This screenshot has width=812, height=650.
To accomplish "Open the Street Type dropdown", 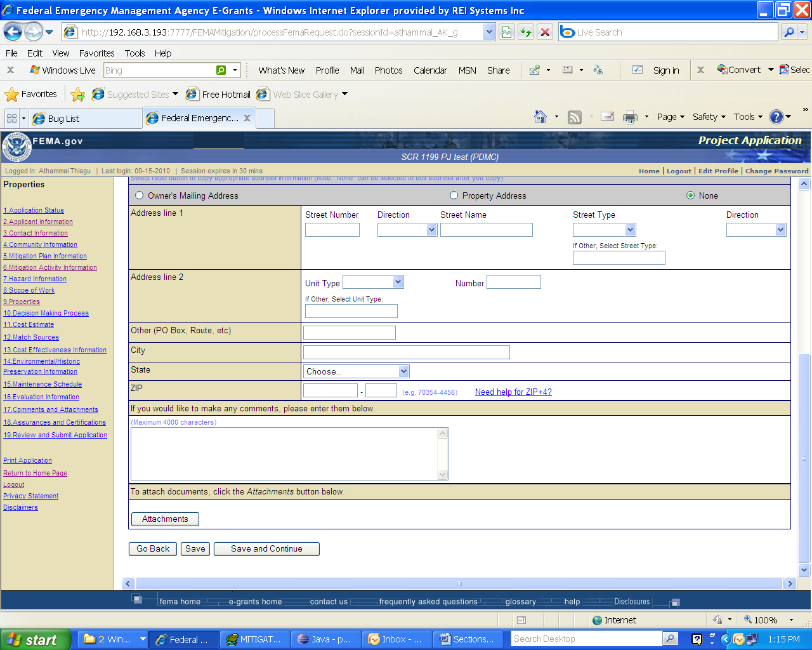I will pyautogui.click(x=604, y=230).
